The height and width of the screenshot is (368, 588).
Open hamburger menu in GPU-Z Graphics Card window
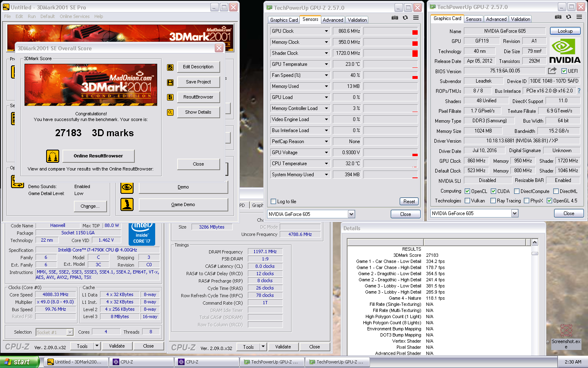point(579,17)
